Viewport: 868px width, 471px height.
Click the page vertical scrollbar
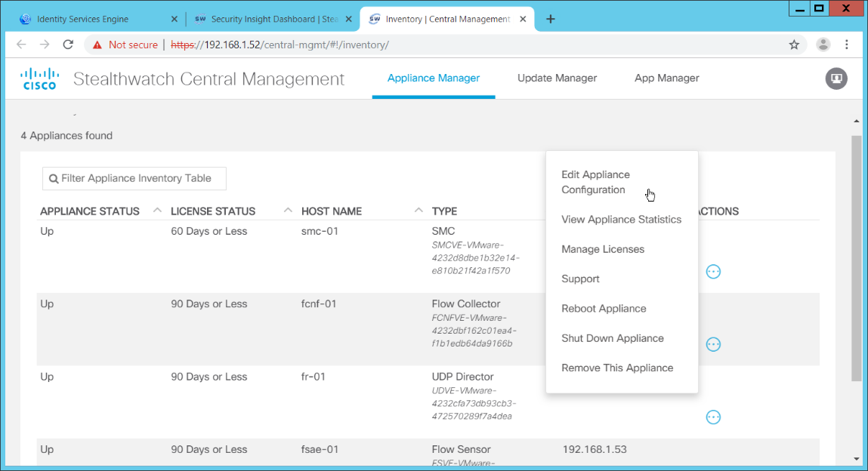[x=856, y=257]
